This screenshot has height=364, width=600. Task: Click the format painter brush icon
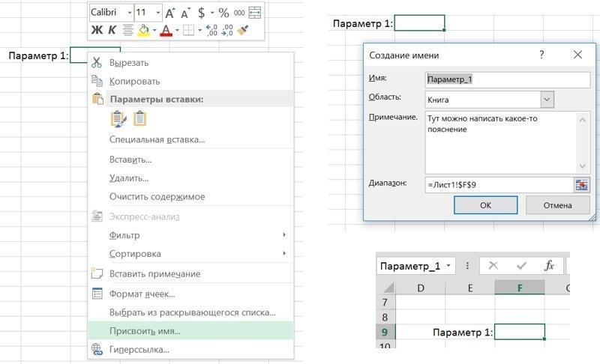click(242, 30)
